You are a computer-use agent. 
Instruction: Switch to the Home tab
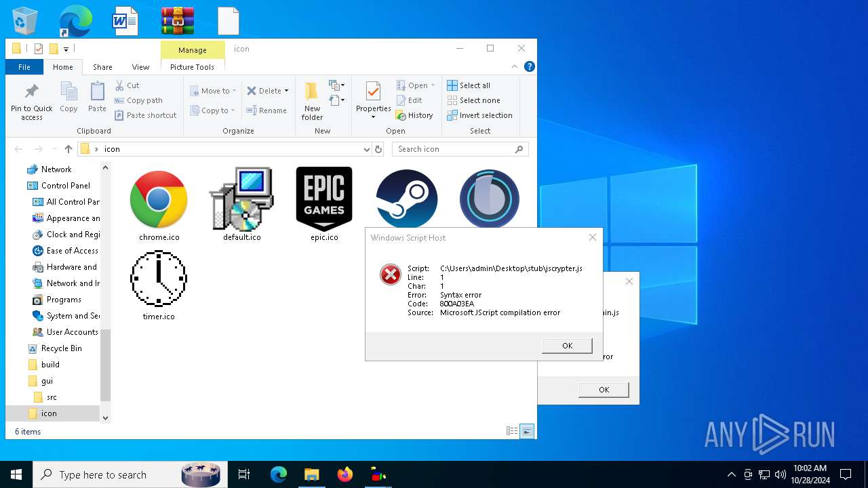(63, 67)
